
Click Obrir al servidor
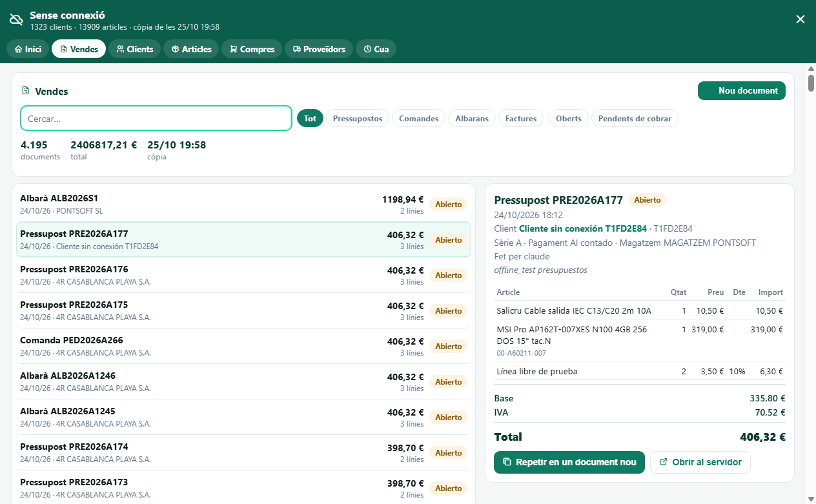tap(700, 462)
